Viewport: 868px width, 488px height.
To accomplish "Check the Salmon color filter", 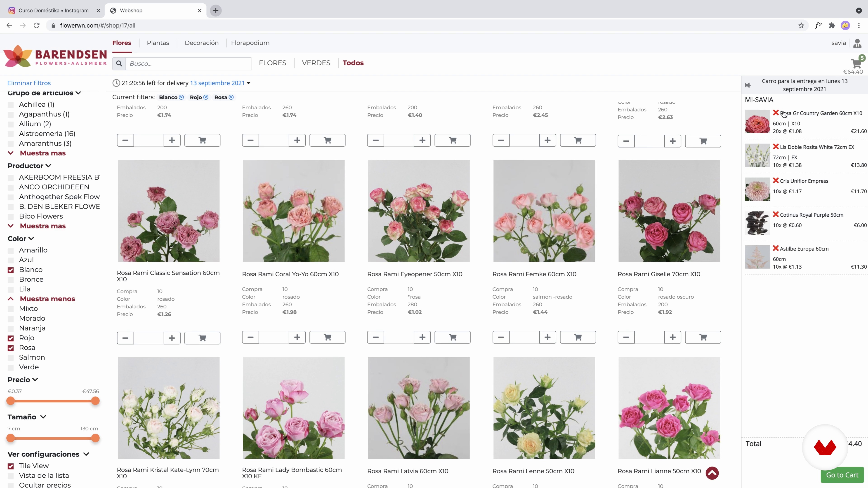I will pyautogui.click(x=11, y=358).
